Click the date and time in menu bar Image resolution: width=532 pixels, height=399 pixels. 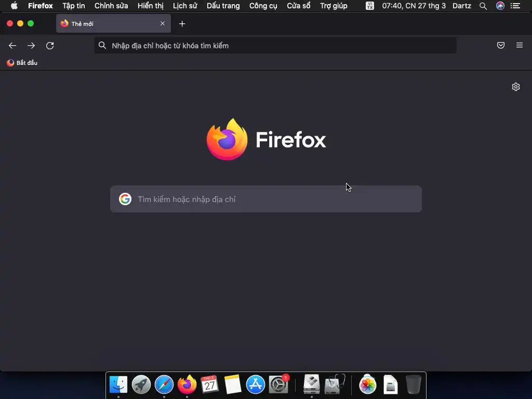[414, 6]
